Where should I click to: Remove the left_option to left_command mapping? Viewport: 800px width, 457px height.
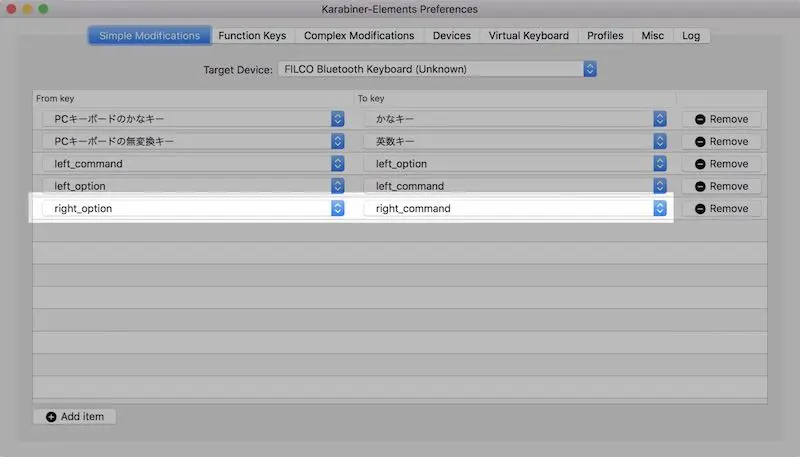point(721,186)
